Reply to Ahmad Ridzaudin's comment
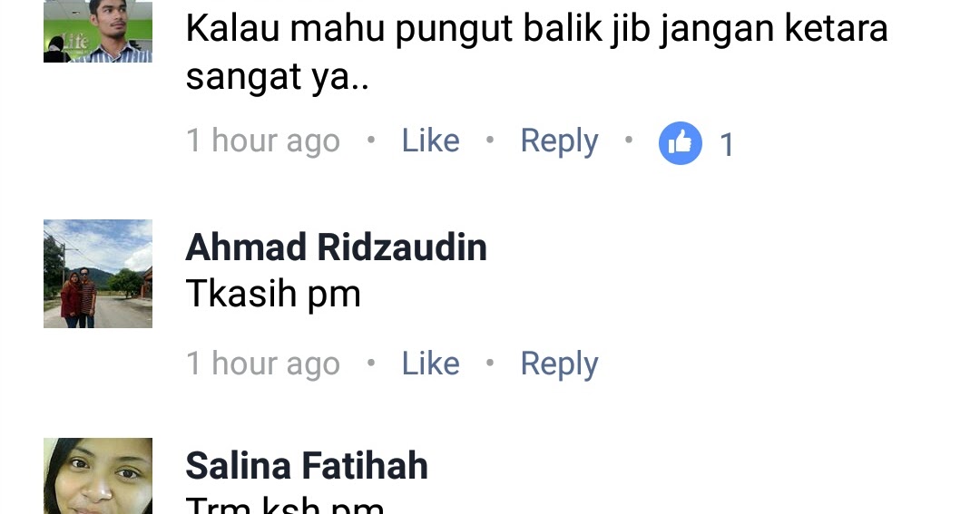This screenshot has width=980, height=514. [x=559, y=364]
